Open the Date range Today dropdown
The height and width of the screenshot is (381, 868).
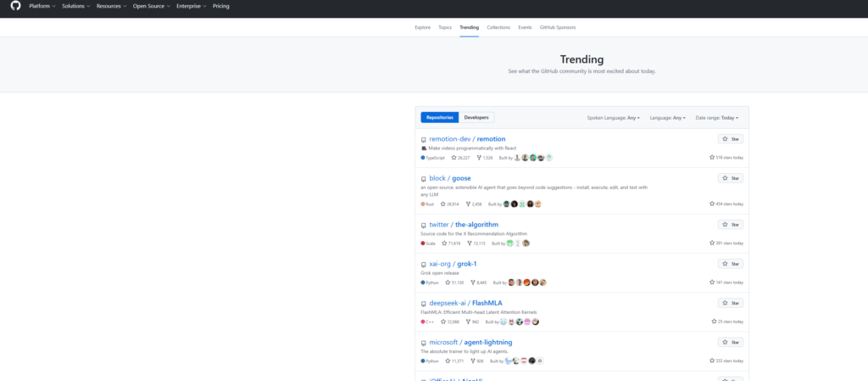[x=716, y=118]
